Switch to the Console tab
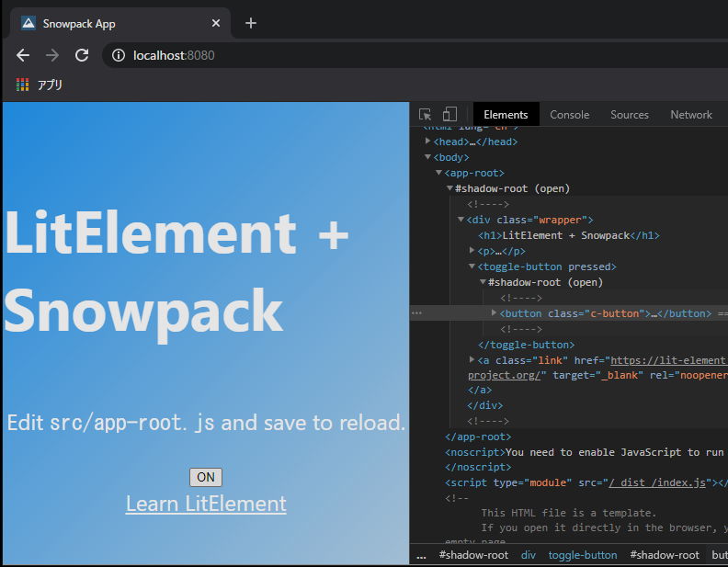728x567 pixels. click(x=570, y=115)
